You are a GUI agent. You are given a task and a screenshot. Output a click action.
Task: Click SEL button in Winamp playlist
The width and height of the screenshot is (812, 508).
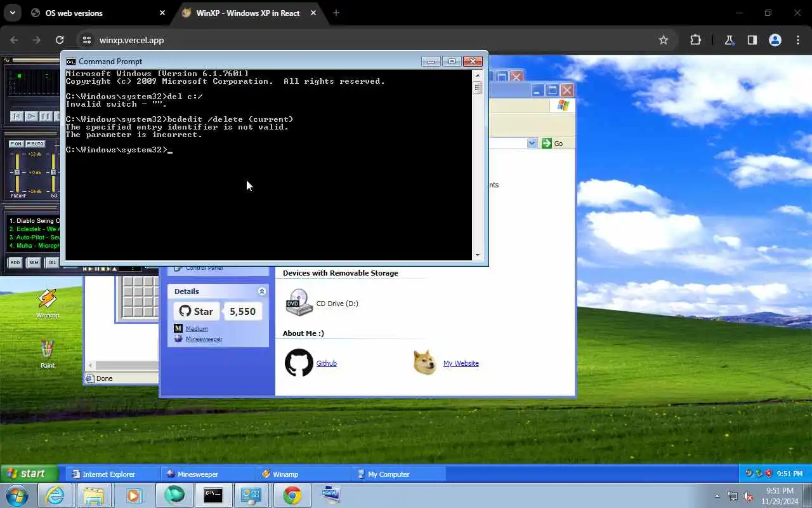[52, 262]
